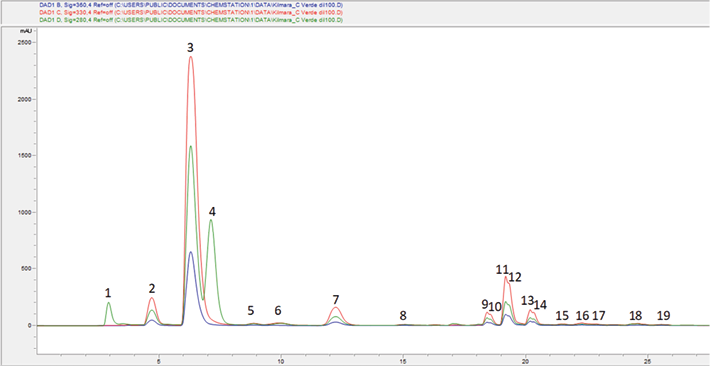Click the apex of green peak 1
Screen dimensions: 710x366
[x=108, y=303]
